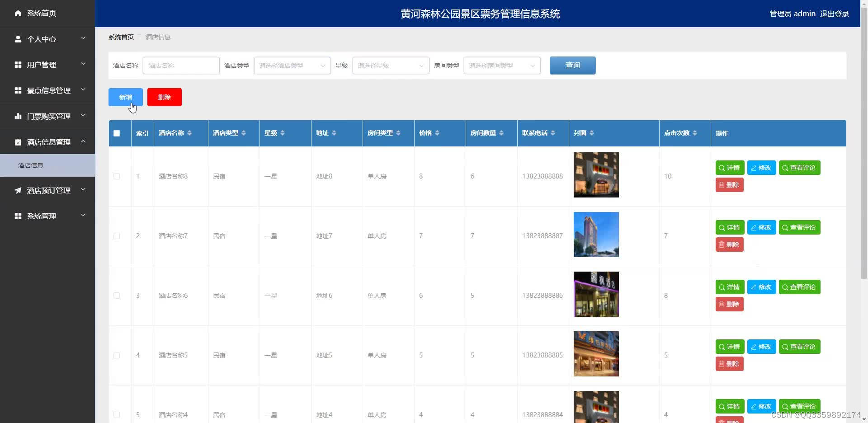The height and width of the screenshot is (423, 868).
Task: Click the grid icon beside 系统管理
Action: (18, 216)
